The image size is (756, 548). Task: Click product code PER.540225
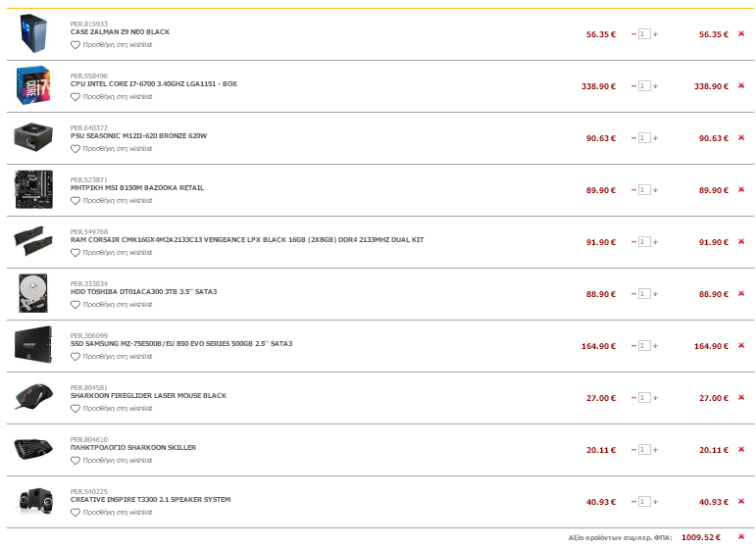(x=89, y=491)
